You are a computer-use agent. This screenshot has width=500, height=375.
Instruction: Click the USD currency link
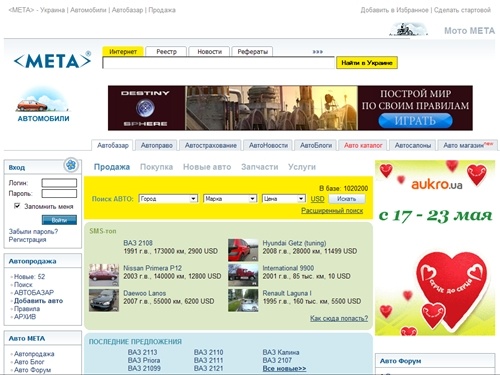(317, 199)
